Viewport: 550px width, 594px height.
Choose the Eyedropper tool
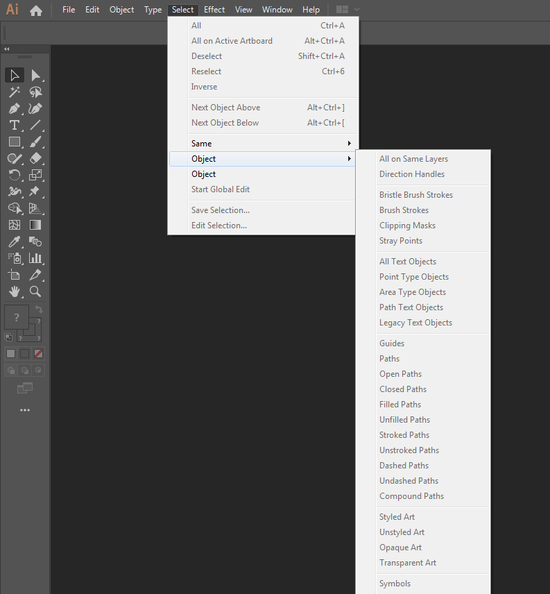coord(14,242)
